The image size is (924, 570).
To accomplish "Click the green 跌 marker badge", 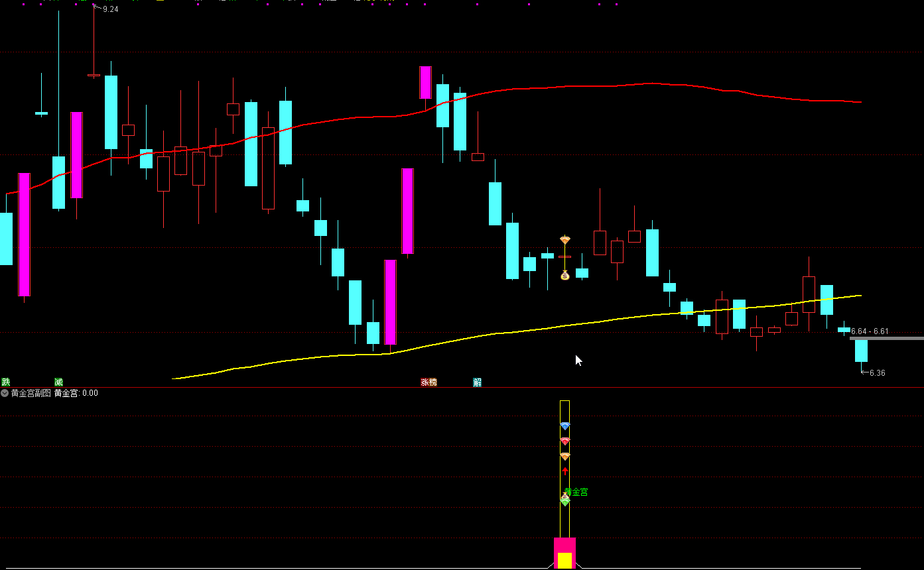I will pos(6,382).
